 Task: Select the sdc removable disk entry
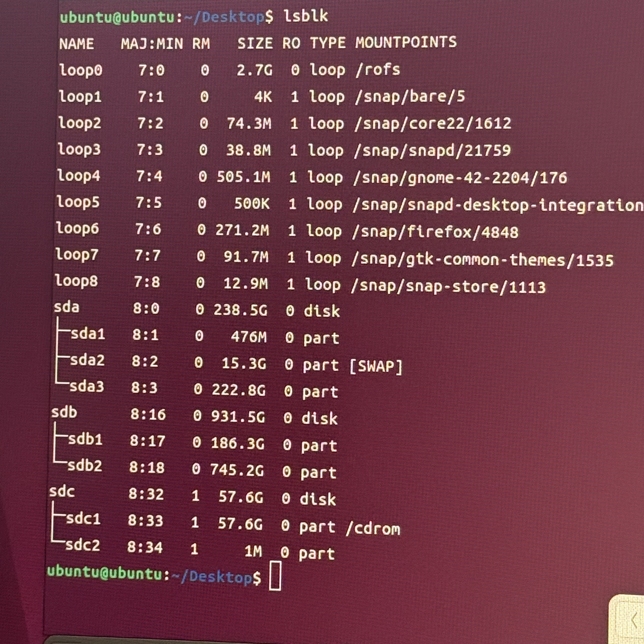click(x=62, y=492)
